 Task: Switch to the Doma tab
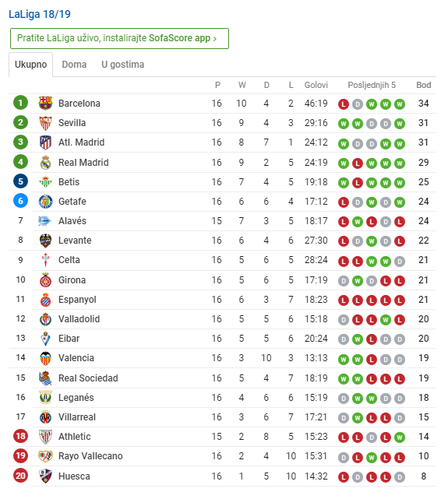pyautogui.click(x=74, y=65)
